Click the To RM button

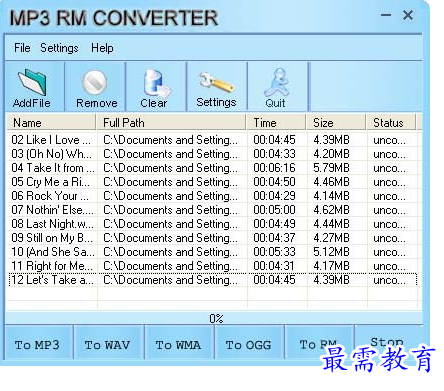tap(319, 343)
